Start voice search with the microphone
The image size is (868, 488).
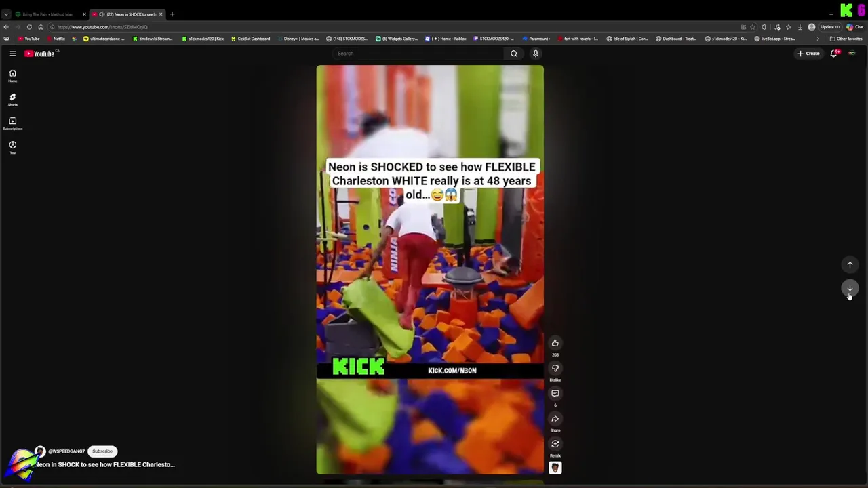point(536,54)
